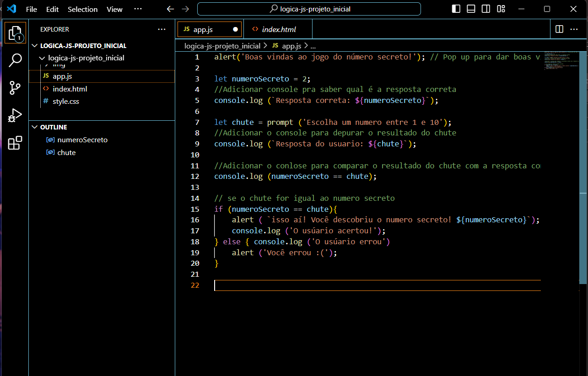Viewport: 588px width, 376px height.
Task: Toggle the secondary side bar layout icon
Action: pos(486,9)
